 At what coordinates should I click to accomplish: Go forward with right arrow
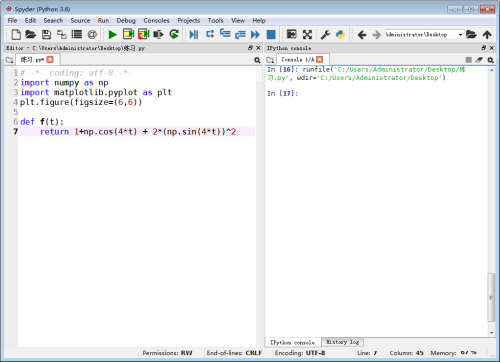click(377, 34)
